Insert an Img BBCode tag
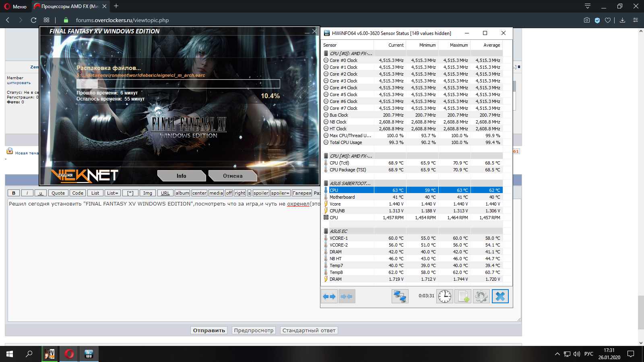This screenshot has height=362, width=644. click(x=148, y=193)
